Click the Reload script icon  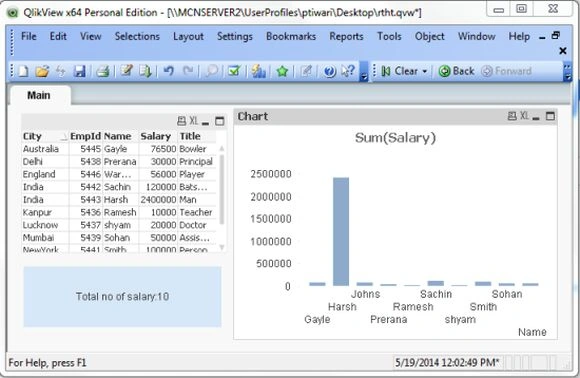point(145,71)
